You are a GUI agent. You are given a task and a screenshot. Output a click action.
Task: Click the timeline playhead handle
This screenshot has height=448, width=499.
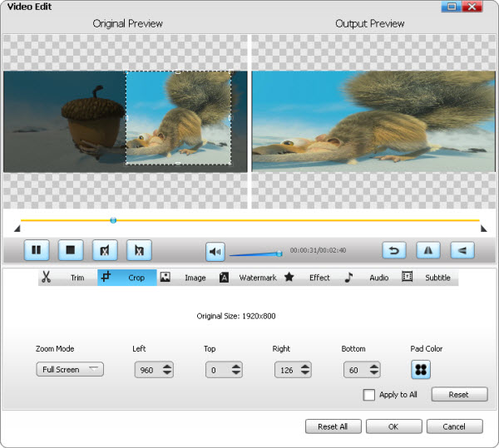point(113,220)
